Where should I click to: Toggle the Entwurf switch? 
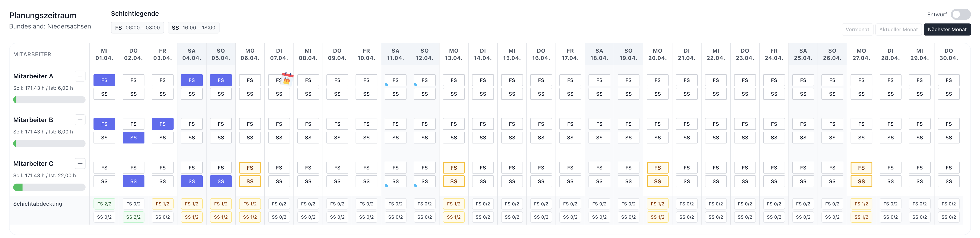click(x=960, y=15)
